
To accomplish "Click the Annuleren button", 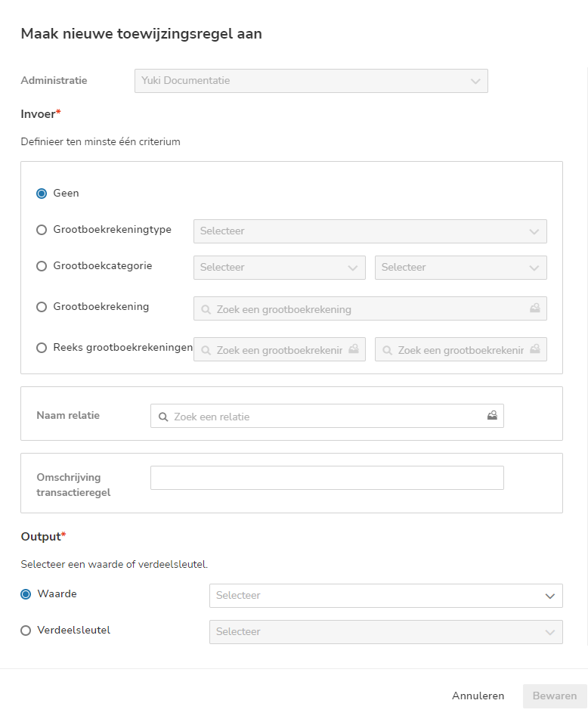I will click(478, 696).
